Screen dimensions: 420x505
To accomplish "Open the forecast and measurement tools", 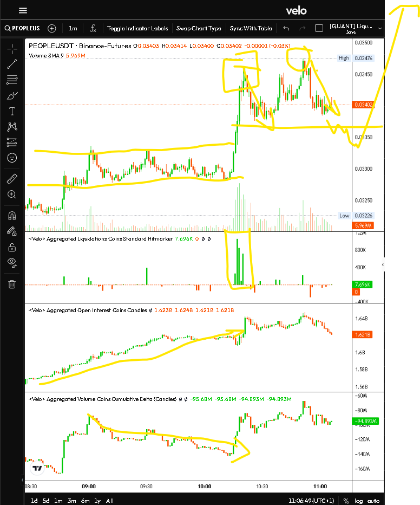I will pyautogui.click(x=12, y=142).
